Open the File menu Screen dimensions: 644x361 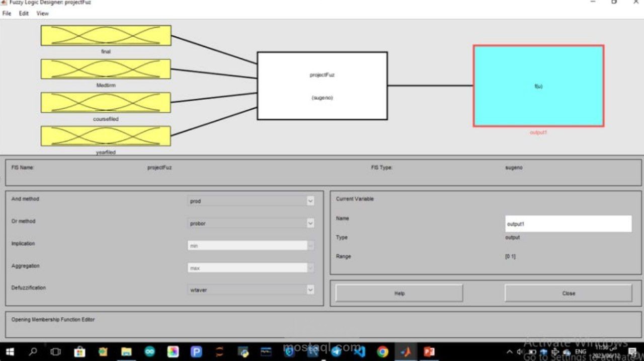7,14
